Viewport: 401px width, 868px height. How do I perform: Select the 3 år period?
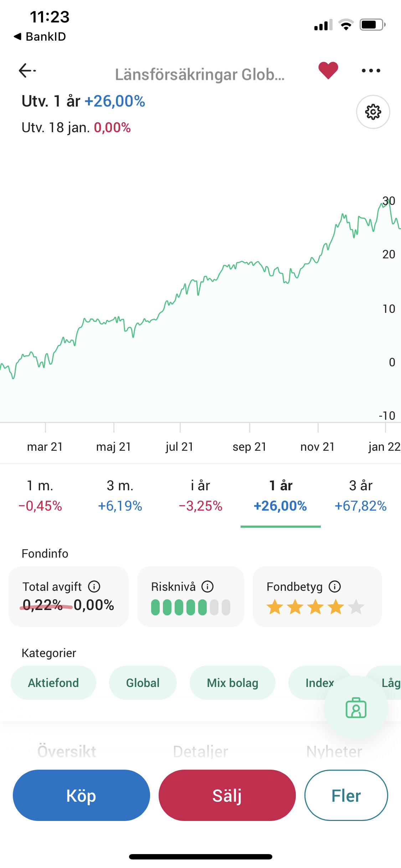tap(360, 495)
